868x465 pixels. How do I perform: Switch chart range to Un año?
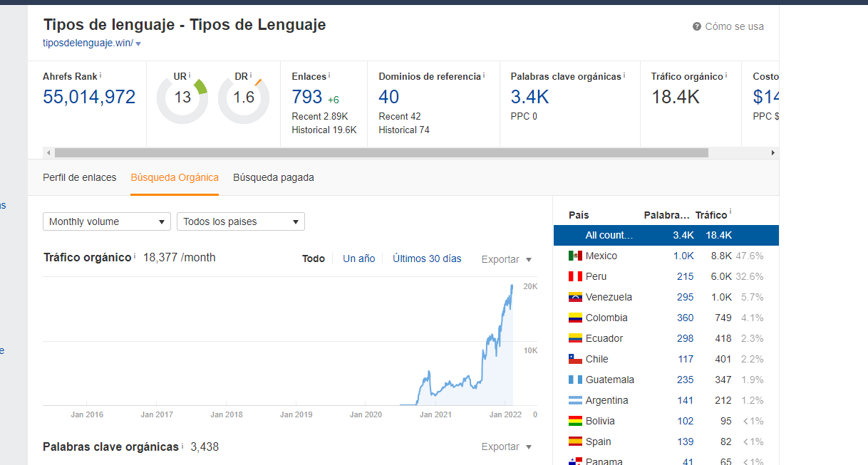tap(358, 258)
